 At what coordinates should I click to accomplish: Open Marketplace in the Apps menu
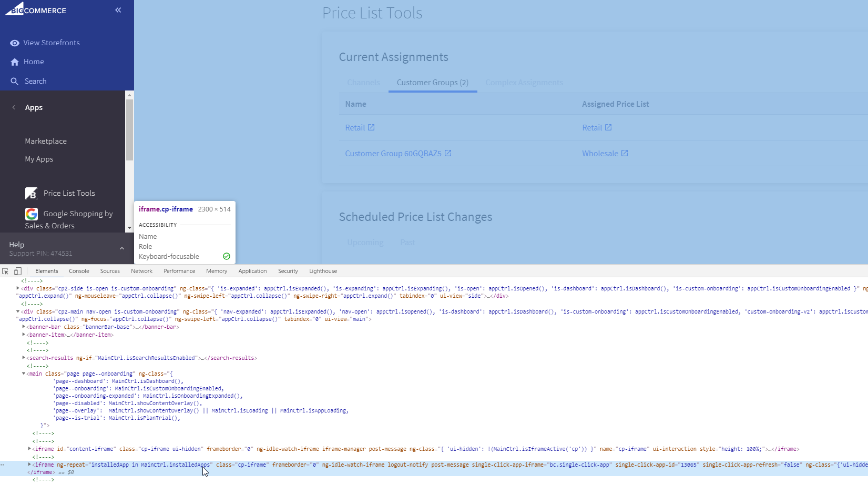tap(46, 141)
